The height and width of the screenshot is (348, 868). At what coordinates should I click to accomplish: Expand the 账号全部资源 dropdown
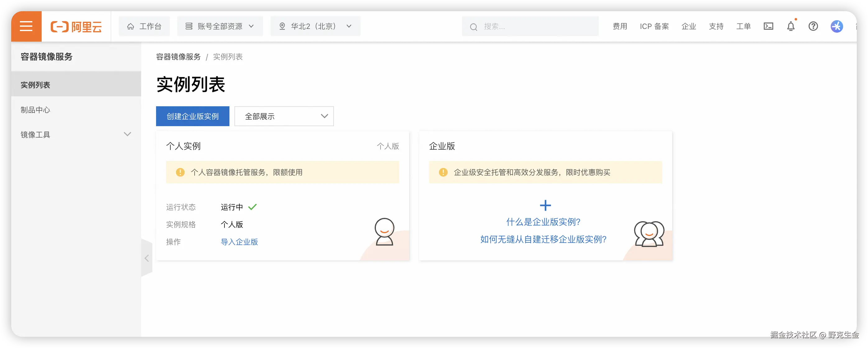(x=220, y=26)
